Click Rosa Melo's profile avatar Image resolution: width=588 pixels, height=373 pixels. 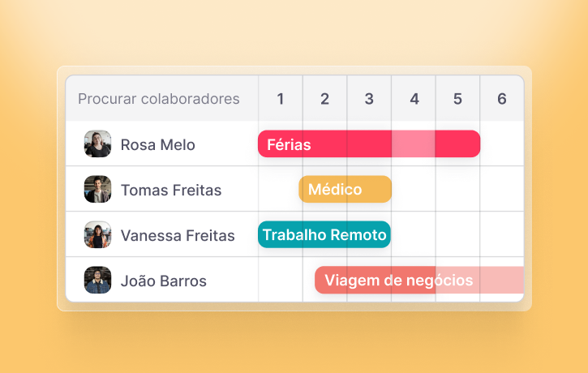(97, 144)
